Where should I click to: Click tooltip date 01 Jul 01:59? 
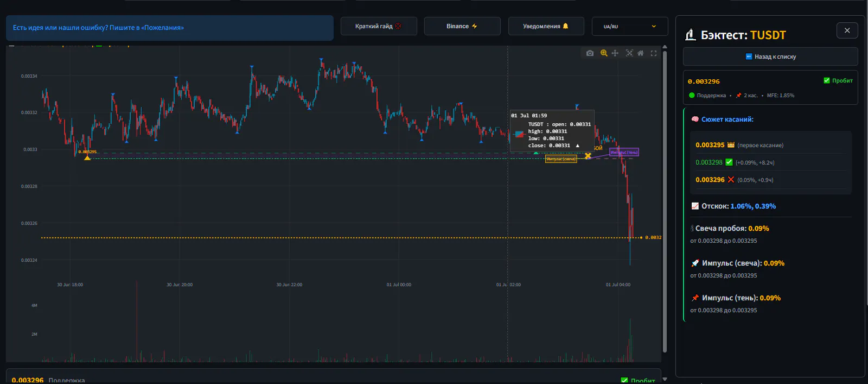(x=529, y=116)
